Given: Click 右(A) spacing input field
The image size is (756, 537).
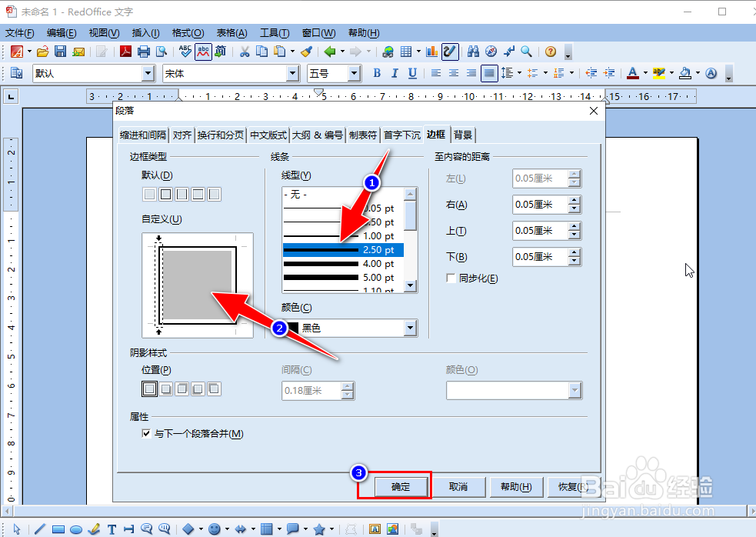Looking at the screenshot, I should (541, 205).
